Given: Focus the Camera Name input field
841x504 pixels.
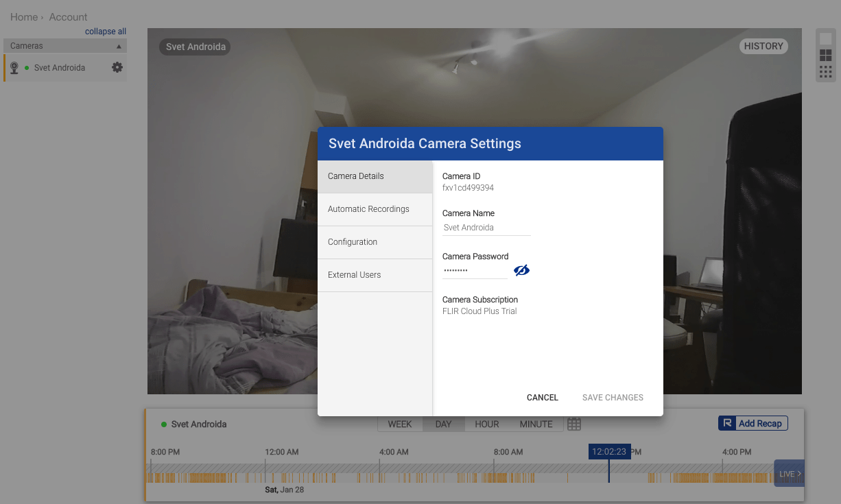Looking at the screenshot, I should coord(486,228).
